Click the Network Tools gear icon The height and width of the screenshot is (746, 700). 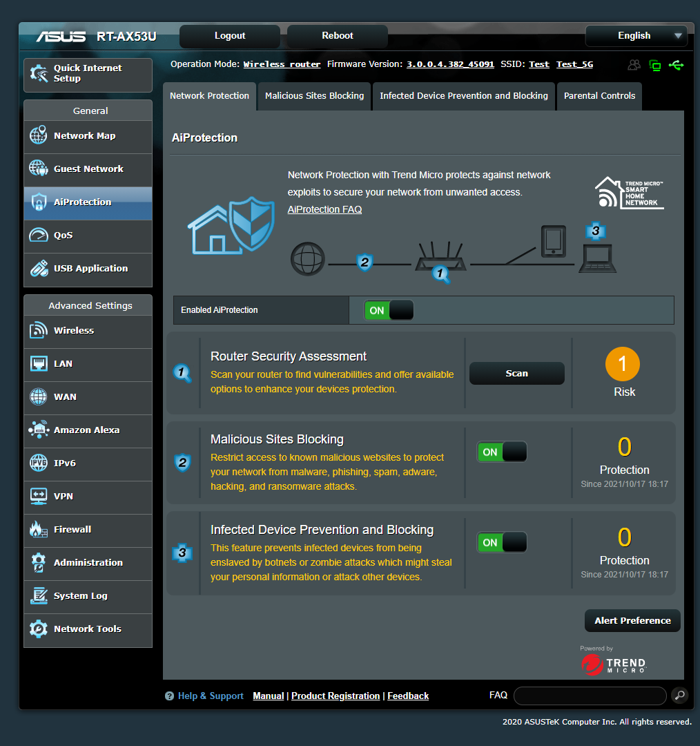click(x=39, y=629)
